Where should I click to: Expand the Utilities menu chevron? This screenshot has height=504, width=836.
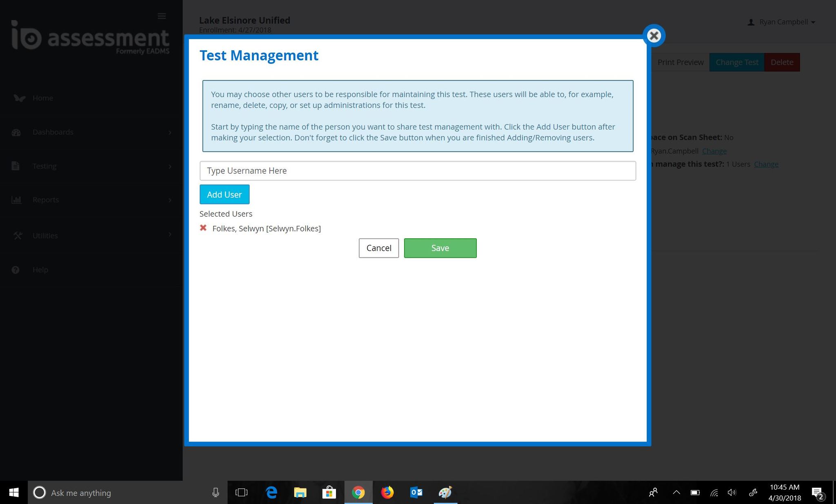point(170,235)
